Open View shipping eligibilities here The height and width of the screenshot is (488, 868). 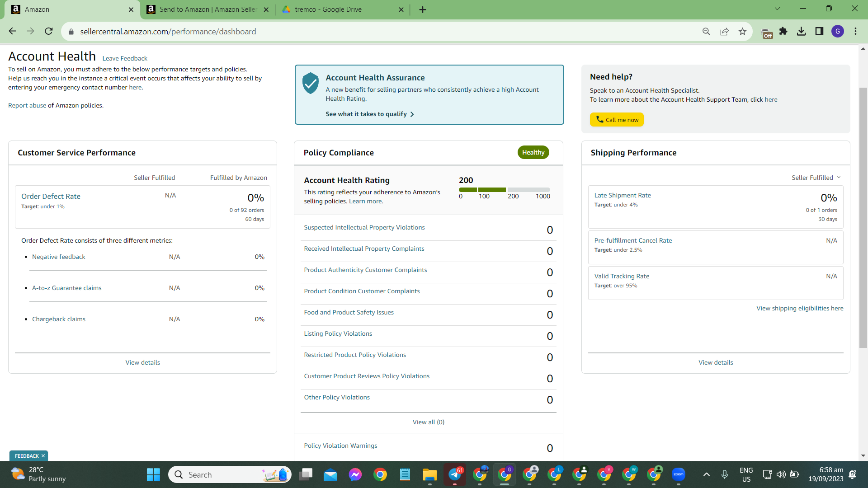pyautogui.click(x=800, y=308)
